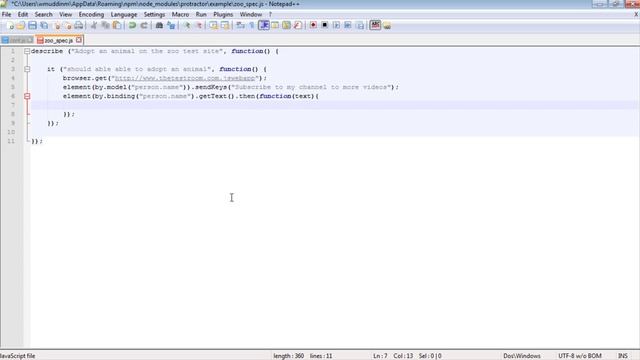Viewport: 640px width, 360px height.
Task: Click the Save All icon
Action: click(x=44, y=26)
